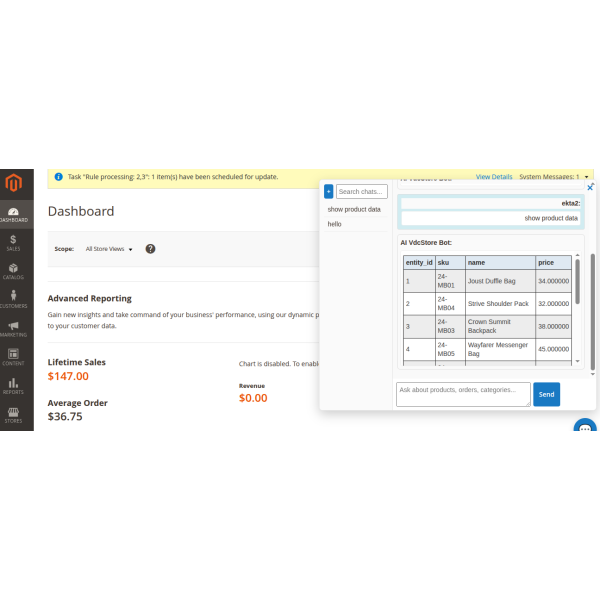
Task: Open the Catalog menu icon
Action: tap(13, 271)
